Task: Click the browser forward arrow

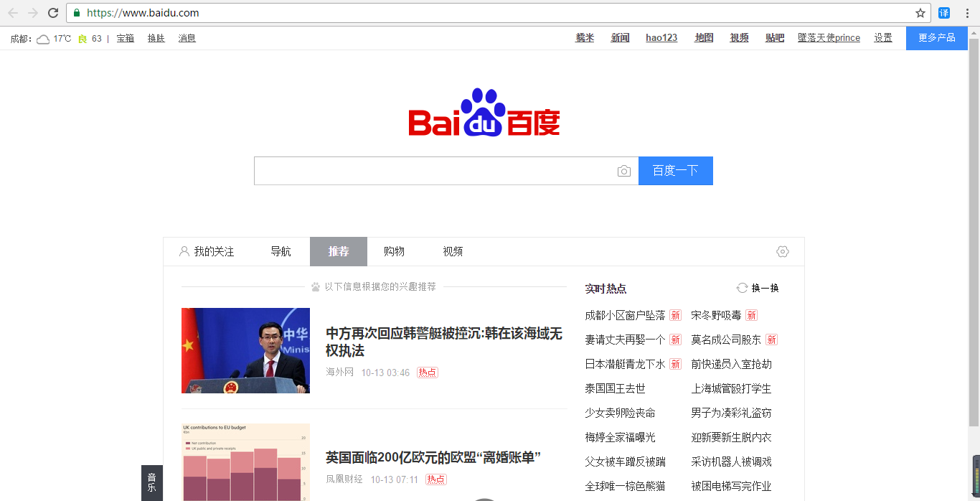Action: [x=33, y=13]
